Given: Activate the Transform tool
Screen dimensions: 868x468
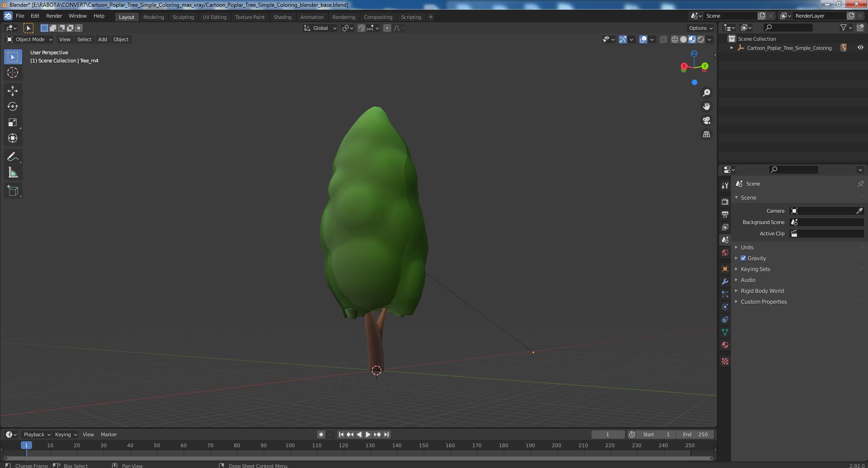Looking at the screenshot, I should click(x=13, y=138).
